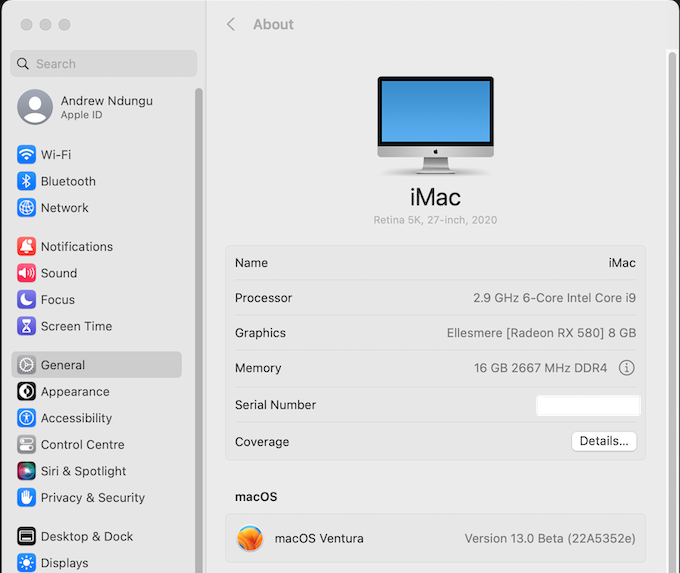Select Wi-Fi label in sidebar

click(x=56, y=154)
